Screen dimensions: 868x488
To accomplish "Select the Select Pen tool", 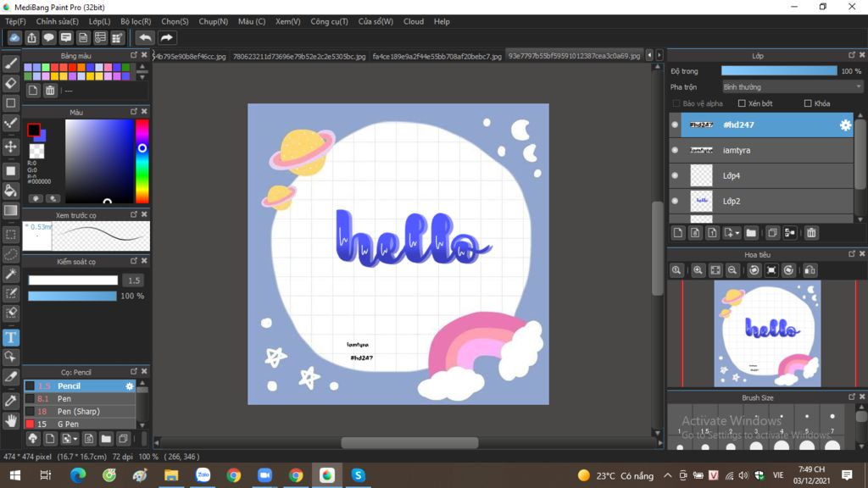I will pos(10,294).
